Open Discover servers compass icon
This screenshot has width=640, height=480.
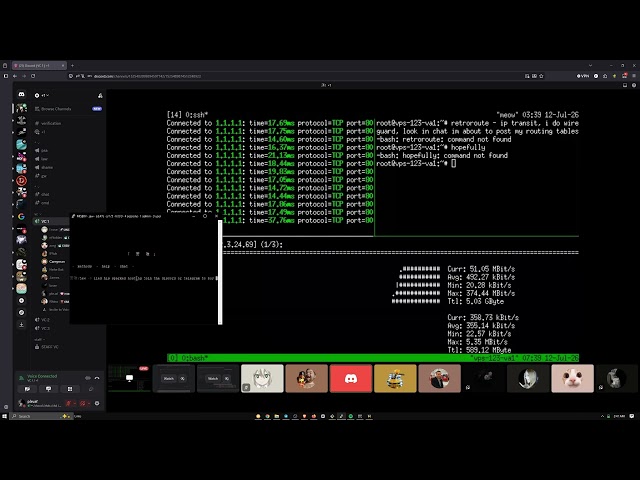click(x=21, y=313)
